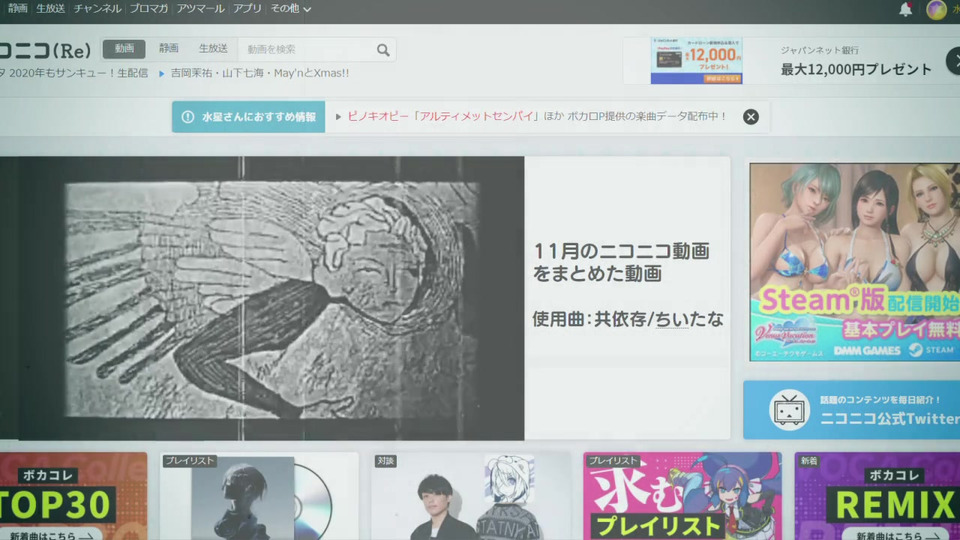
Task: Open the notifications bell icon
Action: pos(906,9)
